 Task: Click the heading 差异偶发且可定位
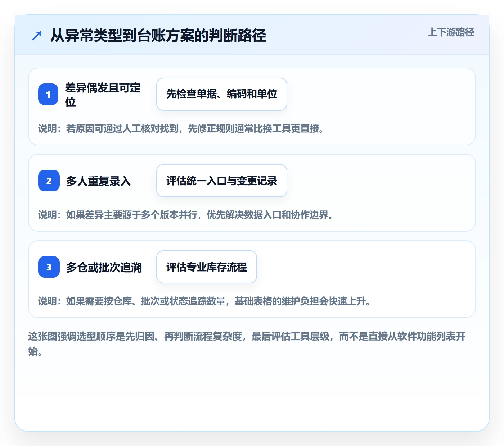click(103, 95)
